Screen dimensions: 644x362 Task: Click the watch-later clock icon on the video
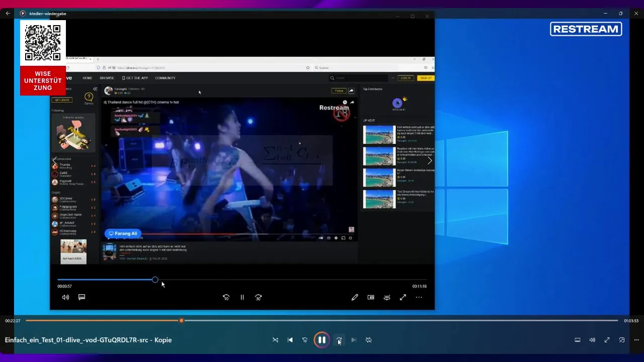pyautogui.click(x=345, y=102)
